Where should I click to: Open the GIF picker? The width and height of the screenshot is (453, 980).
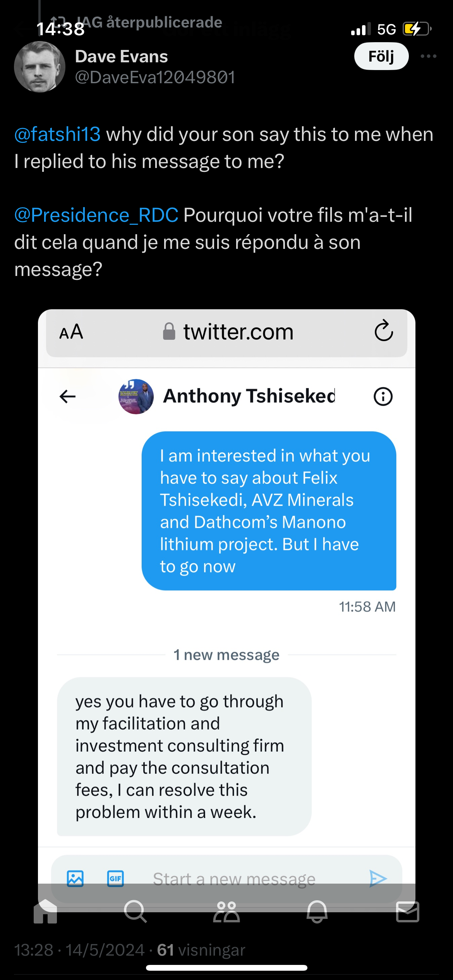[115, 879]
